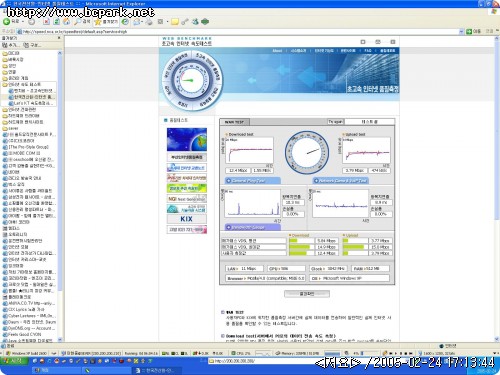This screenshot has width=500, height=375.
Task: Click the Favorites panel vertical scrollbar
Action: tap(60, 197)
